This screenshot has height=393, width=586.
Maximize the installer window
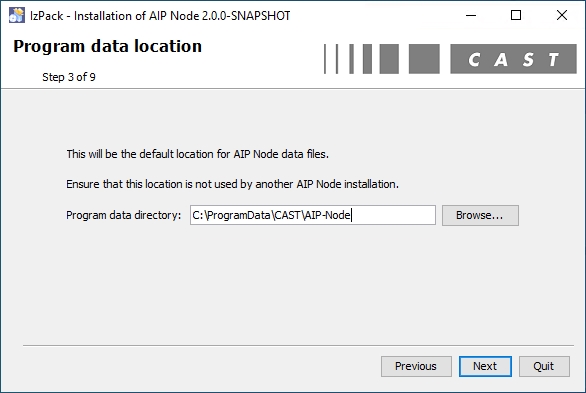[x=516, y=15]
